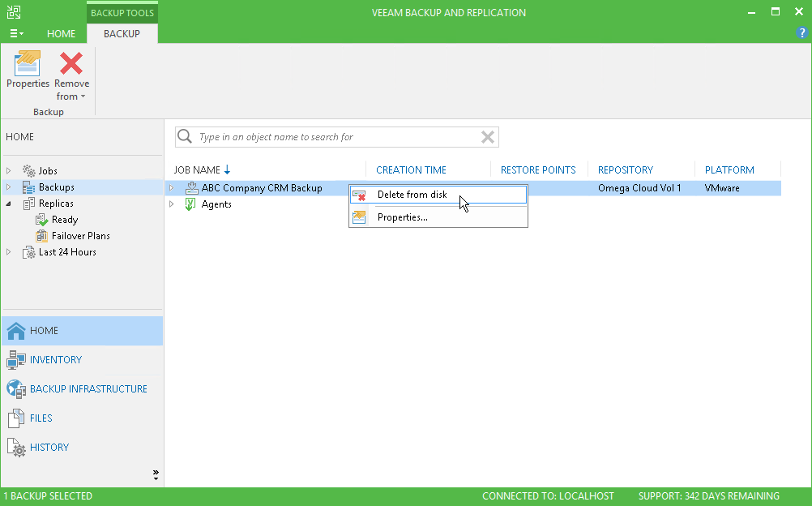
Task: Click the INVENTORY computers icon
Action: pos(16,360)
